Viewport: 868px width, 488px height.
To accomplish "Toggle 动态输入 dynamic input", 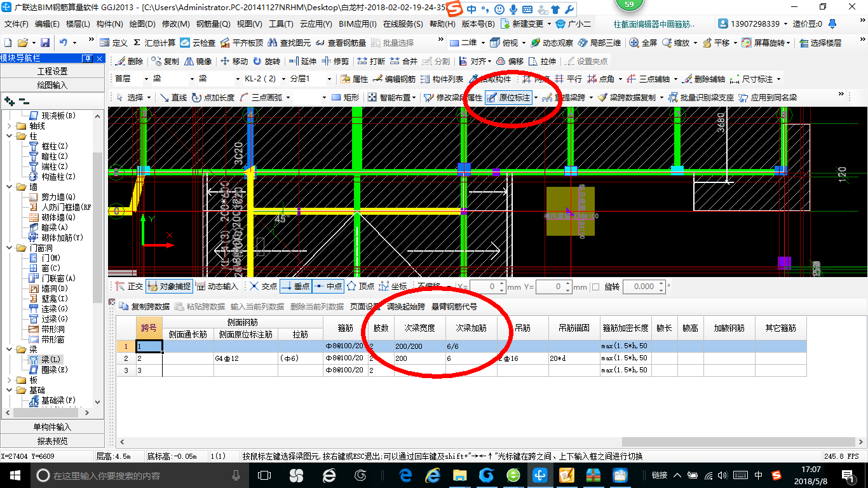I will click(x=216, y=287).
